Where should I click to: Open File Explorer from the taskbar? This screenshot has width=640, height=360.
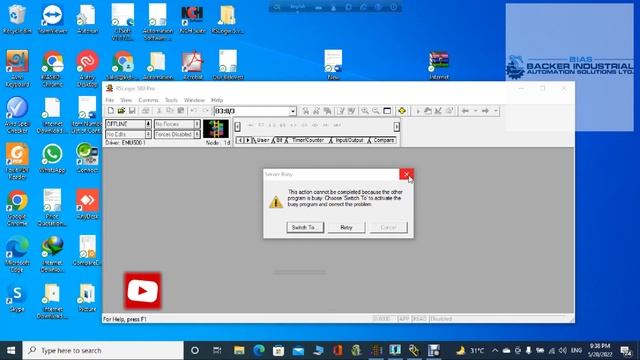(239, 350)
